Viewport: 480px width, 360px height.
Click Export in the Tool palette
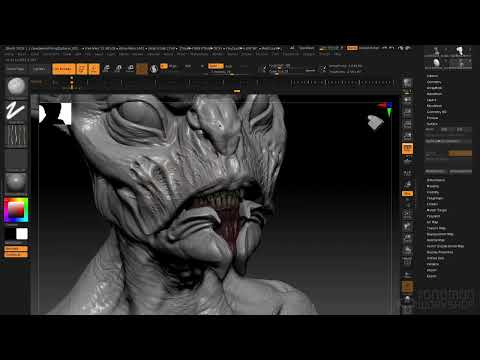(x=431, y=276)
